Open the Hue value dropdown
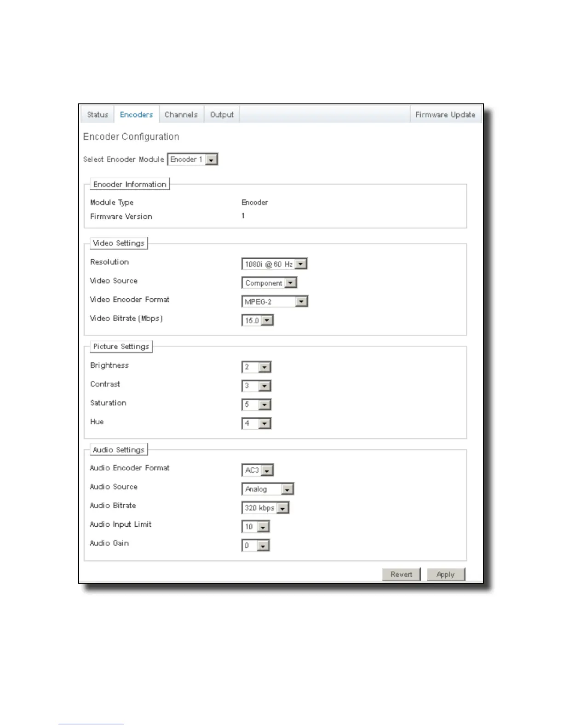The height and width of the screenshot is (728, 563). point(256,424)
